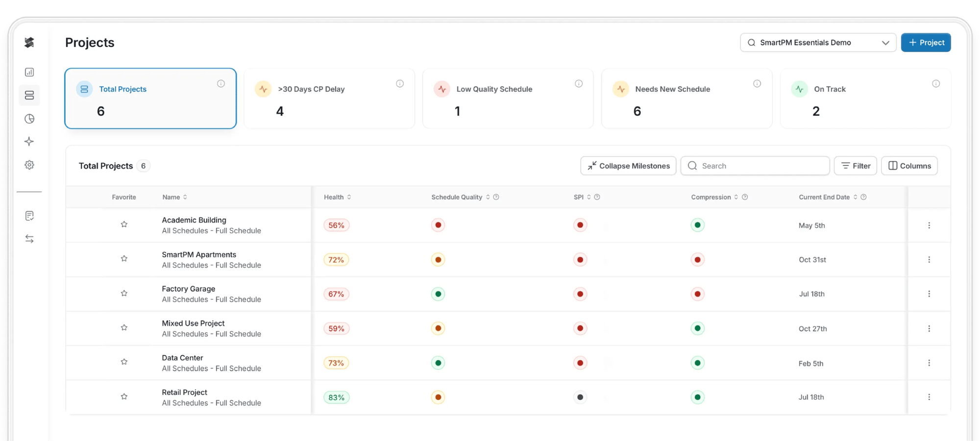This screenshot has width=980, height=441.
Task: Click the Compression column help icon
Action: click(745, 197)
